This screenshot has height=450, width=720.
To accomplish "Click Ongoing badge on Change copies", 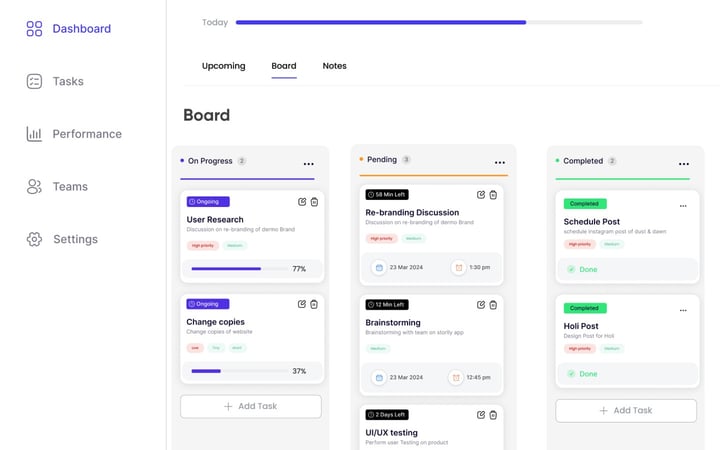I will [208, 304].
